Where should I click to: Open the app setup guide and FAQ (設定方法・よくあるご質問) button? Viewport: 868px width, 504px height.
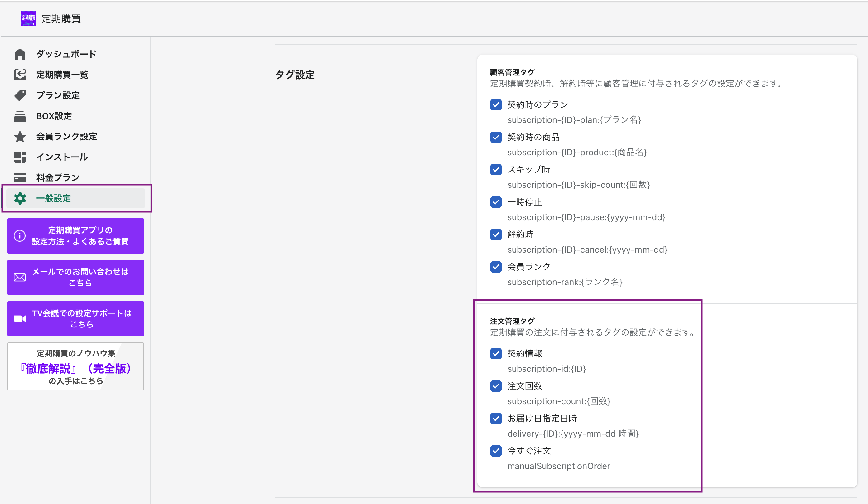pyautogui.click(x=76, y=236)
